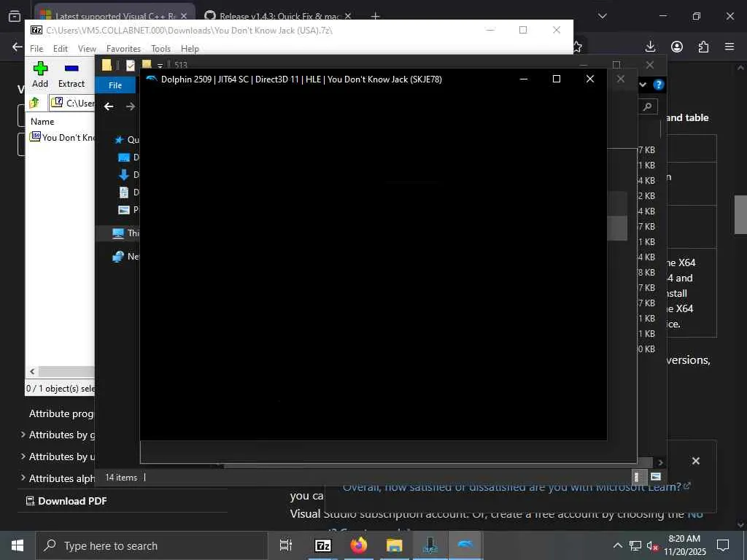Expand the Explorer ribbon chevron
Image resolution: width=747 pixels, height=560 pixels.
(643, 85)
